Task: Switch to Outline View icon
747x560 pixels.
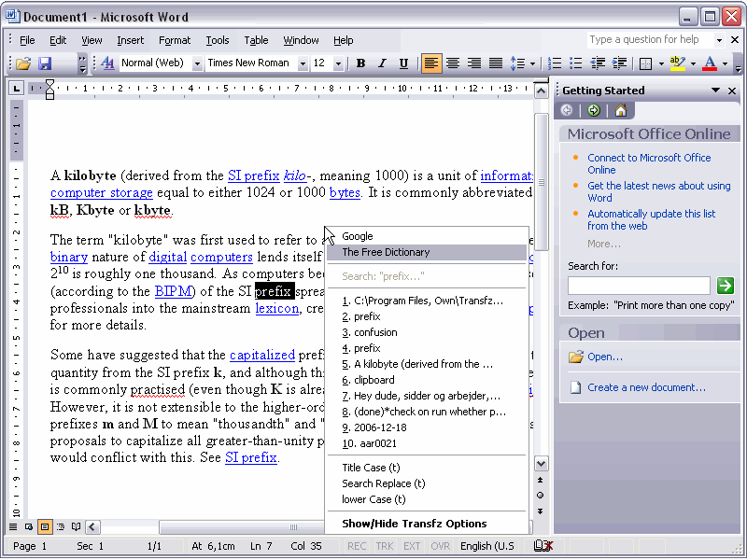Action: [61, 526]
